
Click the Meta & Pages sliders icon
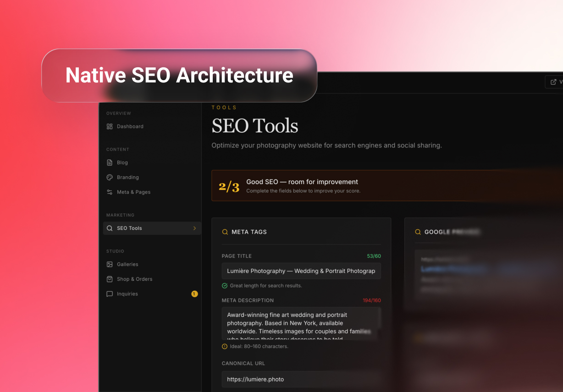point(110,192)
